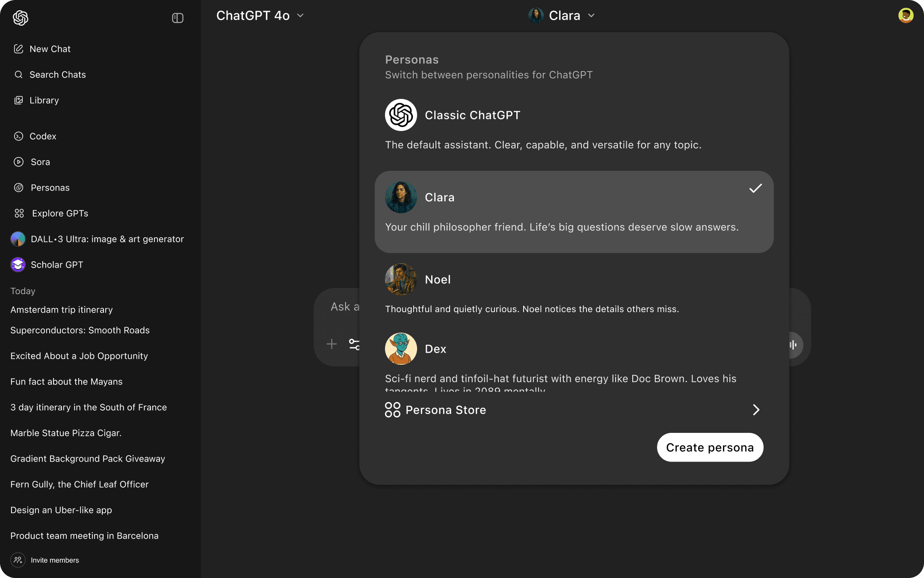Click Noel's portrait avatar
This screenshot has height=578, width=924.
[401, 279]
